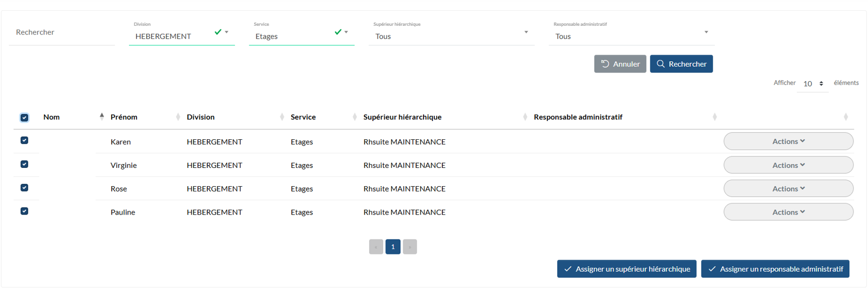Go to page 1 in pagination

393,246
